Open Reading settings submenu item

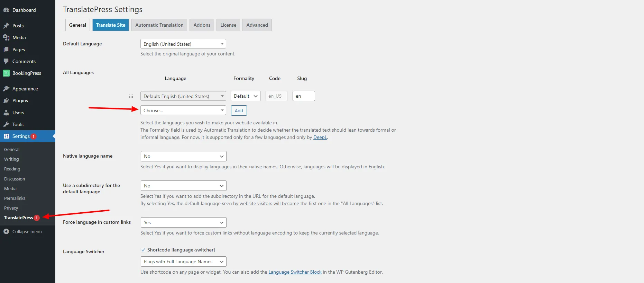click(12, 169)
